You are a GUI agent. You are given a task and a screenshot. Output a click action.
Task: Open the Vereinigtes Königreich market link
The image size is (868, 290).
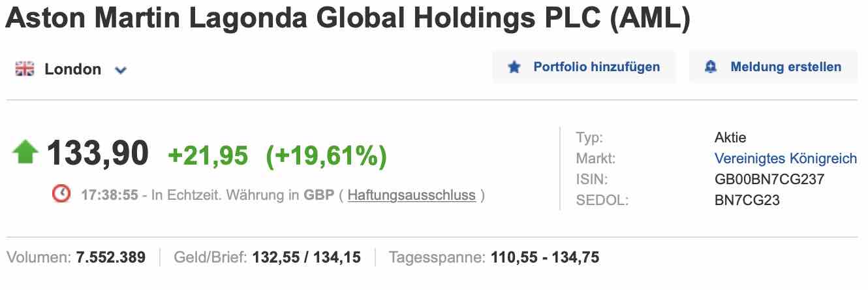point(785,158)
